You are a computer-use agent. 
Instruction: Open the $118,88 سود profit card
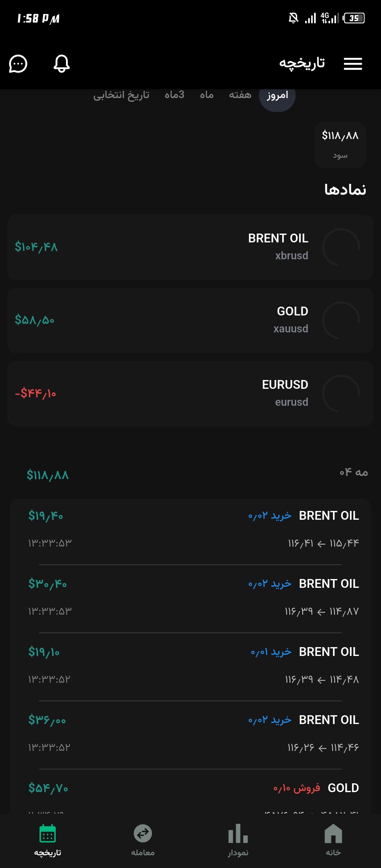(x=340, y=145)
